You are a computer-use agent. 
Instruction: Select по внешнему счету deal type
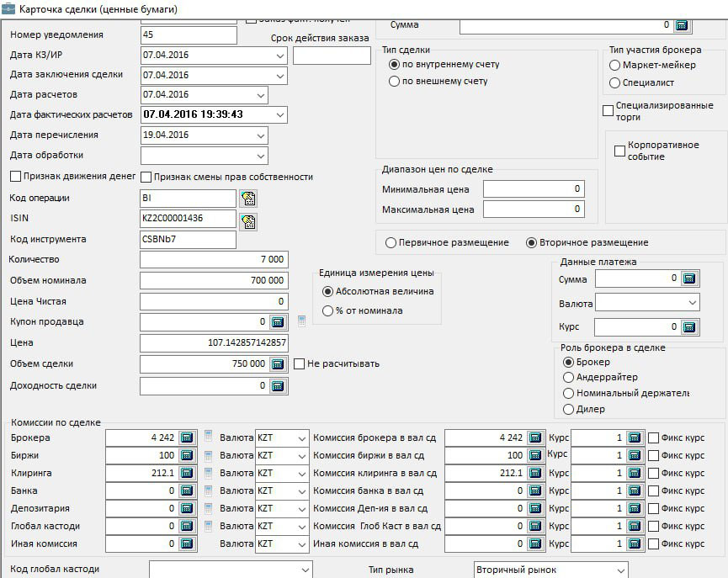coord(394,82)
